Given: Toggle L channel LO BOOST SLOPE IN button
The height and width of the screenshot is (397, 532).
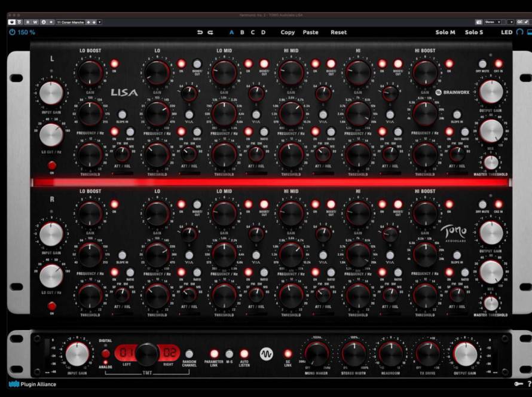Looking at the screenshot, I should [x=122, y=114].
